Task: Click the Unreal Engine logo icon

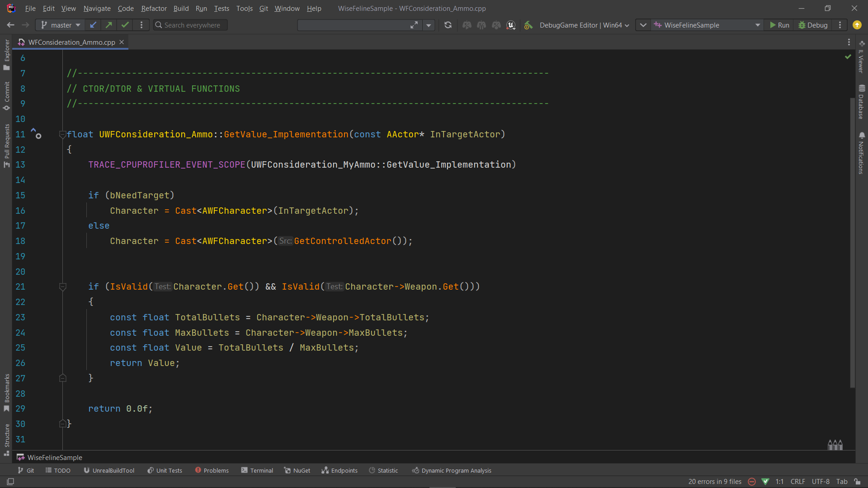Action: click(511, 25)
